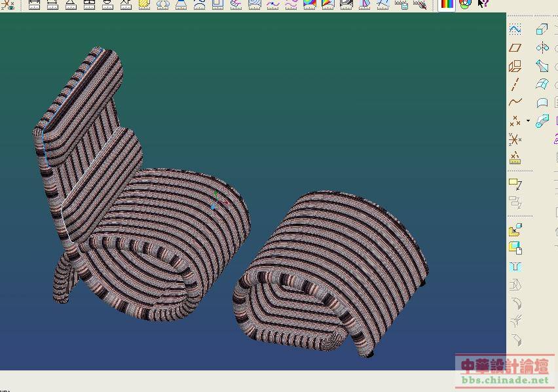Pick the Datum Point tool
This screenshot has height=392, width=558.
click(x=515, y=121)
